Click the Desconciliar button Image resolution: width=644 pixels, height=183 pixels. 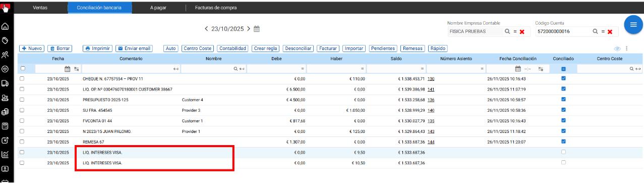[298, 49]
